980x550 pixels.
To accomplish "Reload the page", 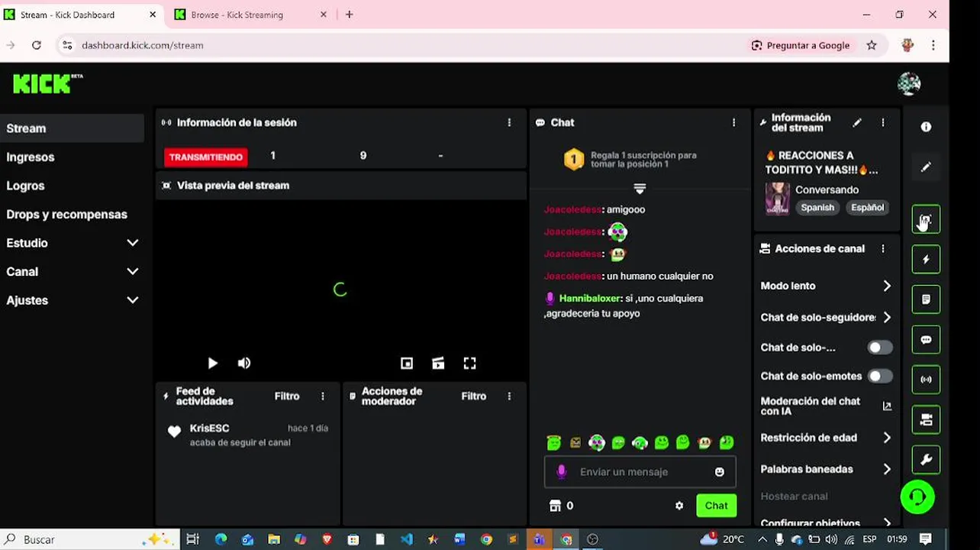I will point(36,45).
